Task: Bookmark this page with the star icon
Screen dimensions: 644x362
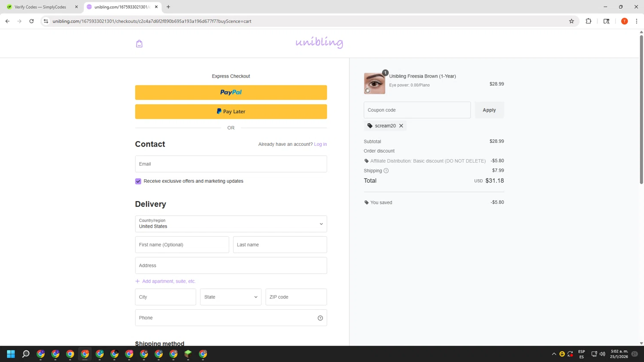Action: coord(571,21)
